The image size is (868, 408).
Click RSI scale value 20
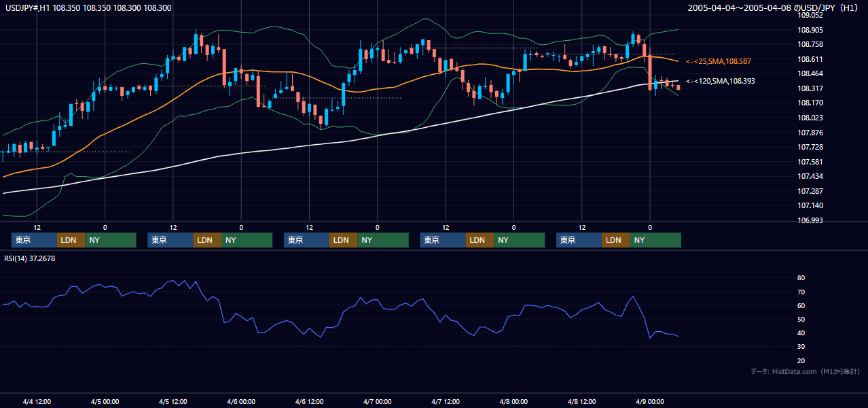click(x=801, y=360)
